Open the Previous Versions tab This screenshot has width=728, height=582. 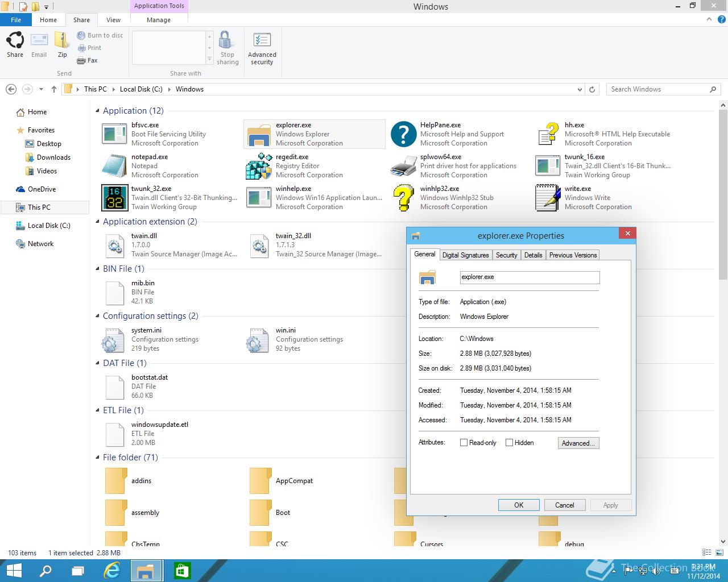pyautogui.click(x=573, y=255)
